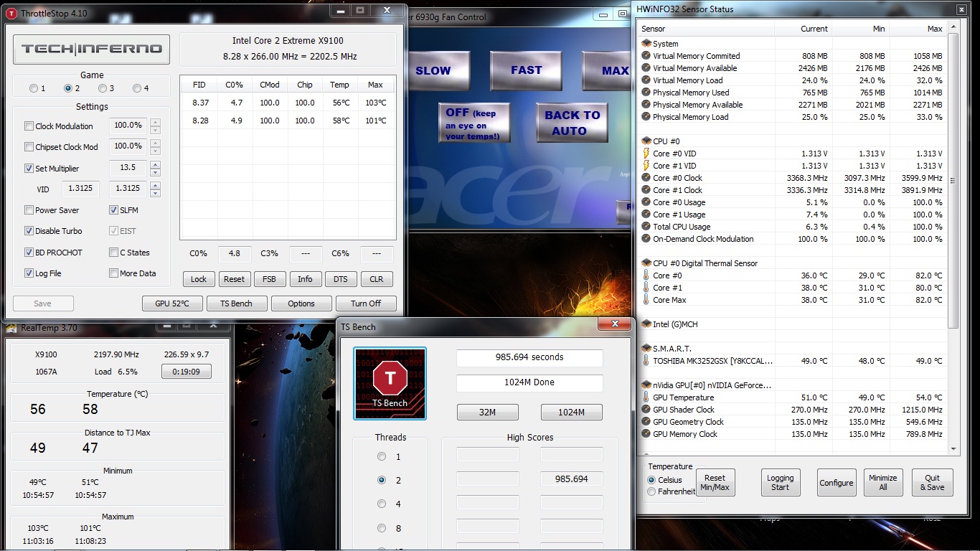Viewport: 980px width, 551px height.
Task: Click the Reset button in ThrottleStop
Action: [x=234, y=279]
